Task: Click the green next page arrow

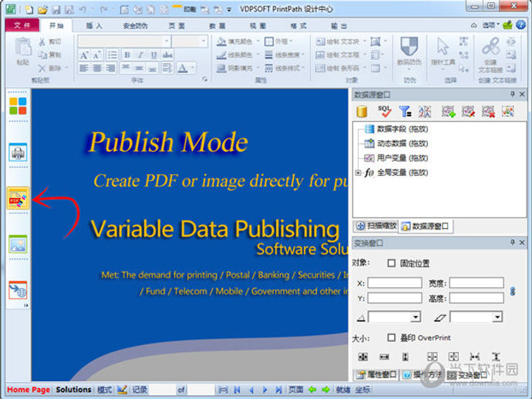Action: [x=325, y=390]
